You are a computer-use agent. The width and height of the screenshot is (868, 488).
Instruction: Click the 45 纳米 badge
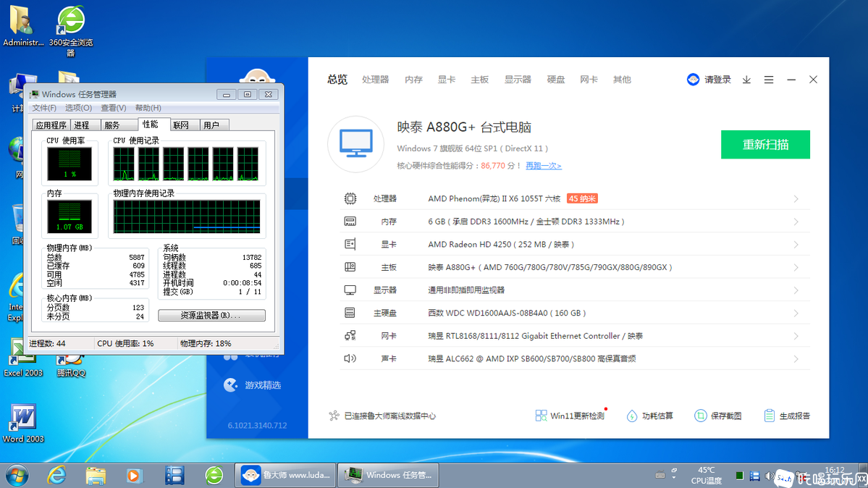(582, 198)
